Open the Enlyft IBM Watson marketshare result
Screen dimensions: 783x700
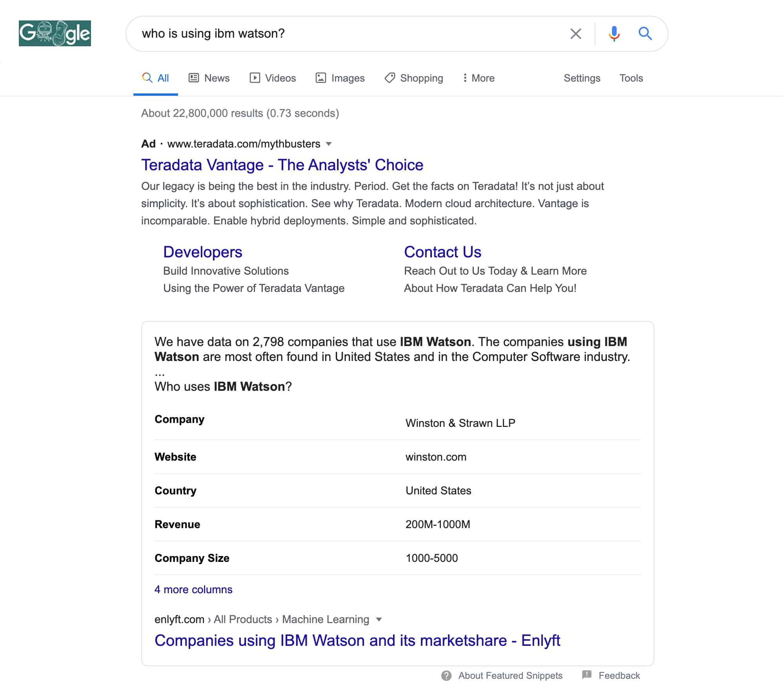point(357,640)
